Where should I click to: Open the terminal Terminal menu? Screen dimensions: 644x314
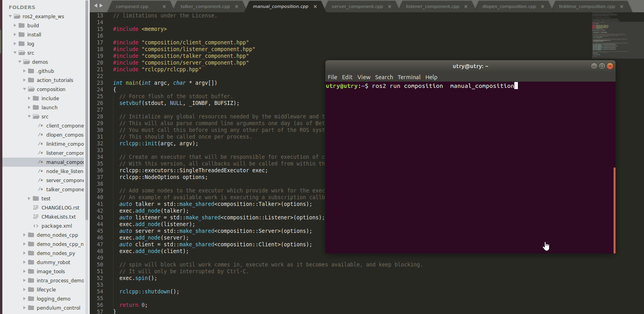click(x=409, y=77)
